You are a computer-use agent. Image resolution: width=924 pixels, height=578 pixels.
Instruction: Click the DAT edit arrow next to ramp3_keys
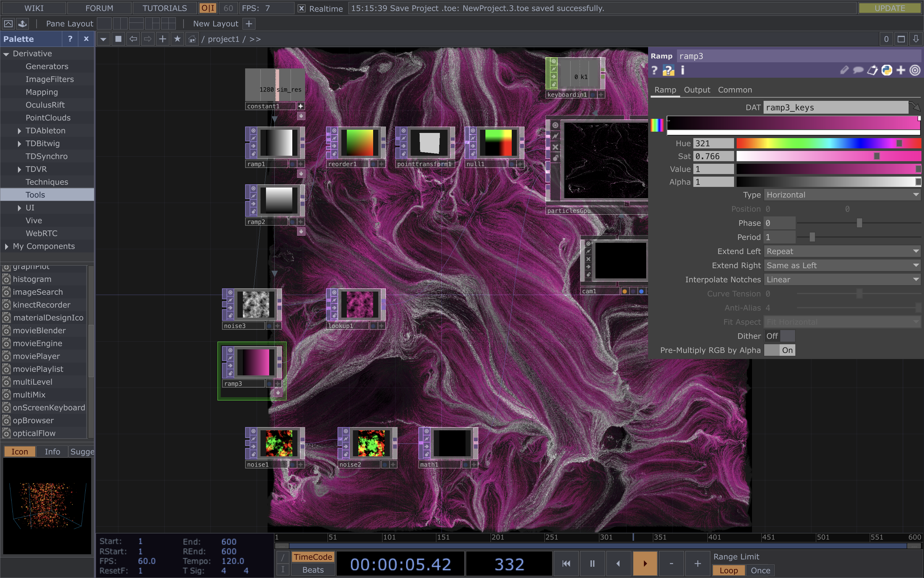[915, 108]
